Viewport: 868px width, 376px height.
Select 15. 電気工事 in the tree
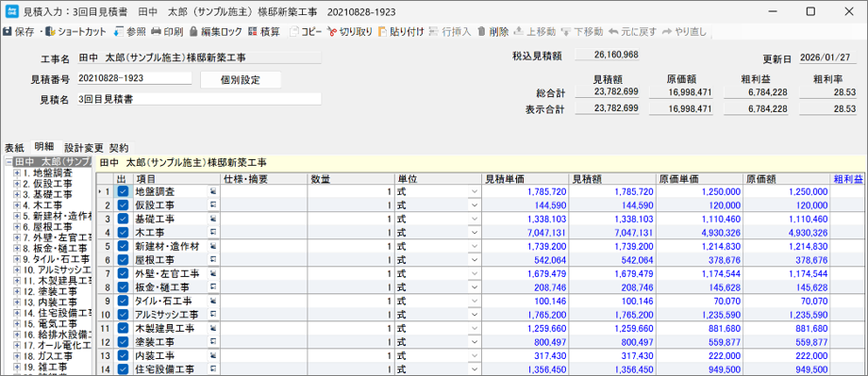(50, 323)
